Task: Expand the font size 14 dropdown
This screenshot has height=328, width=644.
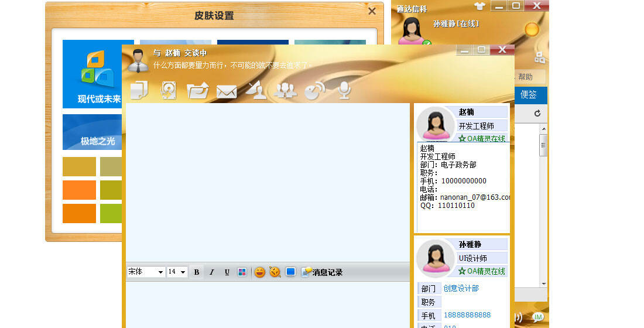Action: (177, 272)
